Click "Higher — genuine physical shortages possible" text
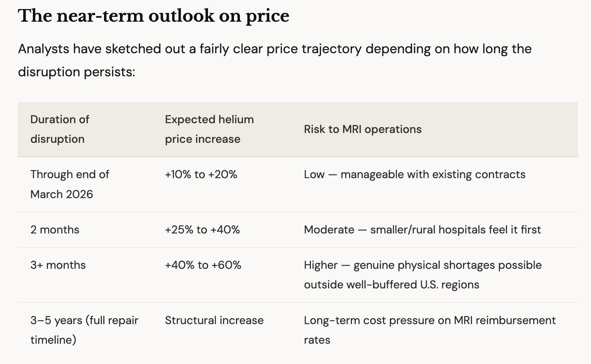 pos(423,265)
